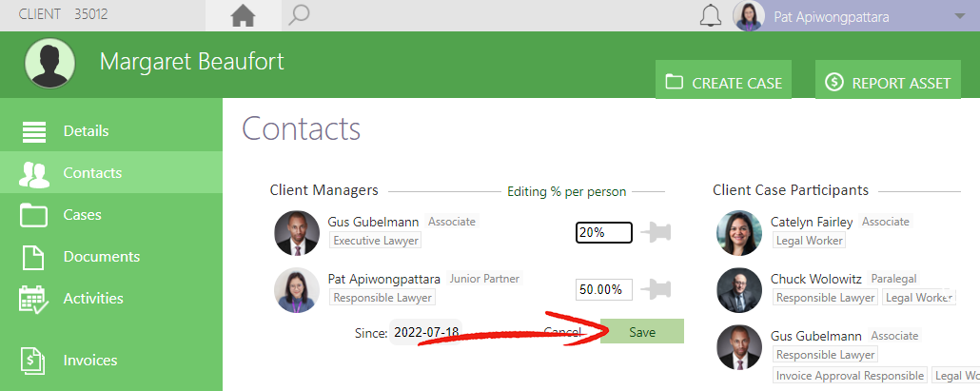Go to the home icon

coord(244,15)
